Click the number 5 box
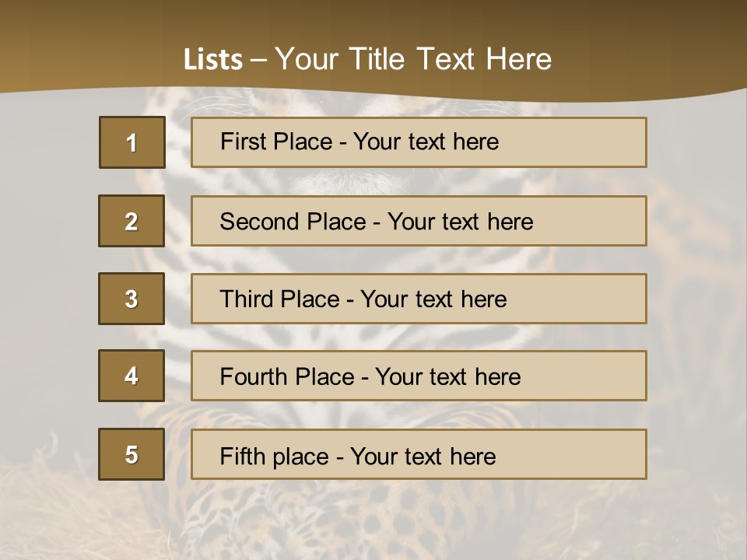This screenshot has width=747, height=560. [132, 454]
